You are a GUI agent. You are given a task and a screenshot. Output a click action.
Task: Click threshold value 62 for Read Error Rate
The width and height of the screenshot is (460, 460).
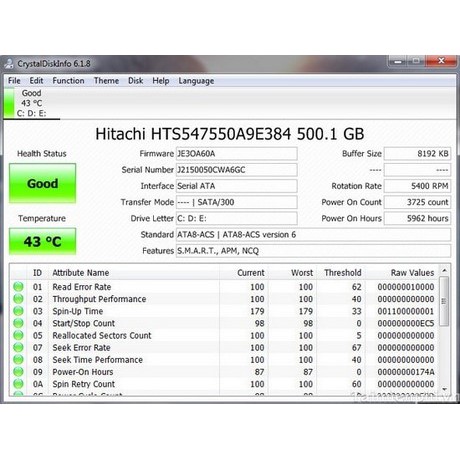click(356, 287)
